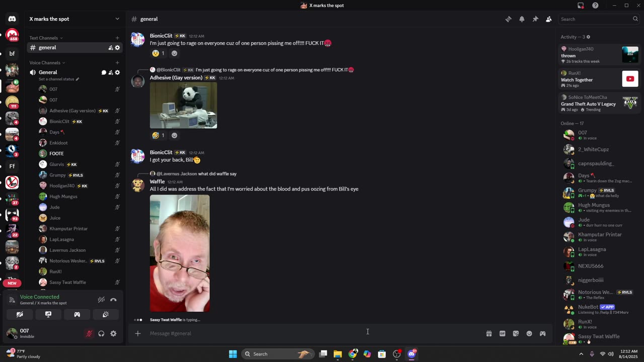The width and height of the screenshot is (644, 362).
Task: Click Adhesive (Gay version) username in chat
Action: [x=176, y=78]
